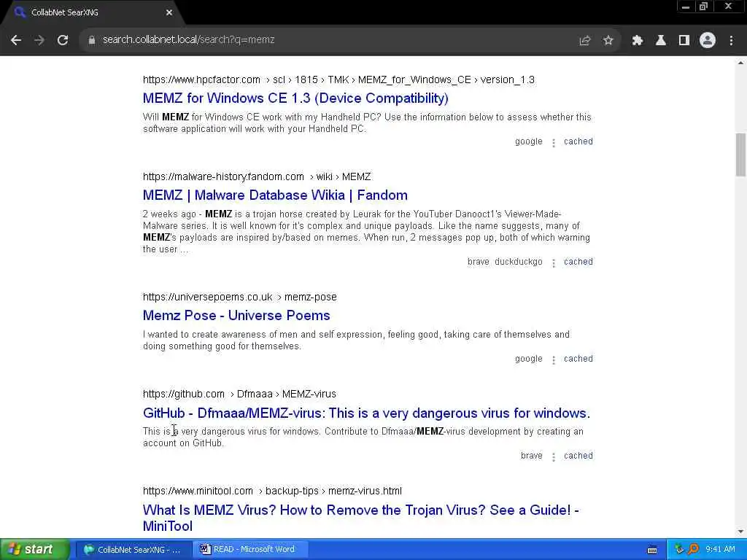This screenshot has width=747, height=560.
Task: Click the universepoems.co.uk URL text
Action: tap(239, 297)
